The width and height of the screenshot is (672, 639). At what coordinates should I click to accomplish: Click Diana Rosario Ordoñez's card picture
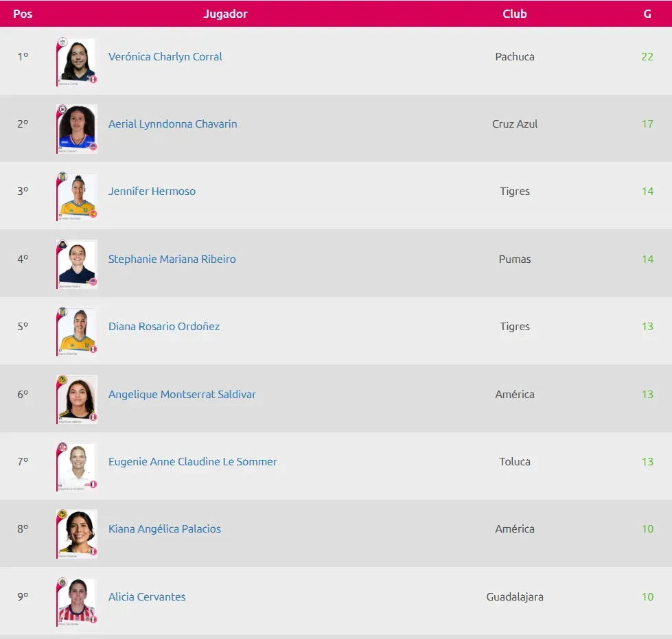pyautogui.click(x=77, y=331)
